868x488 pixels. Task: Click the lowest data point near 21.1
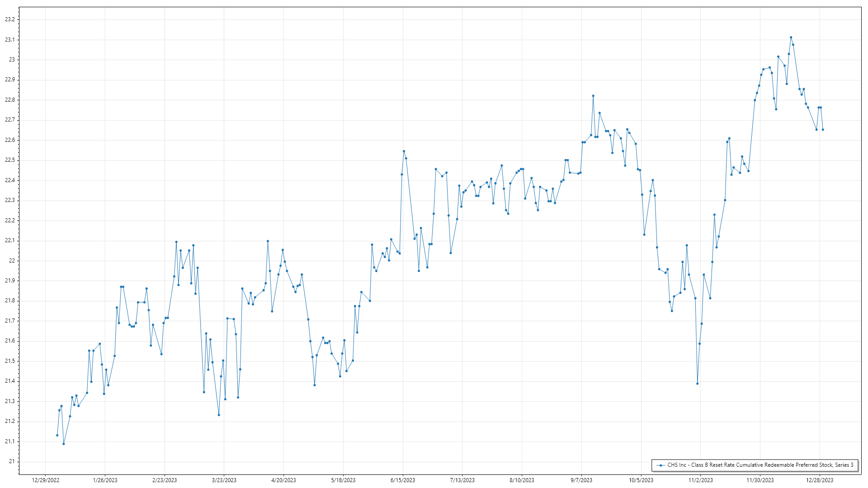[x=64, y=444]
